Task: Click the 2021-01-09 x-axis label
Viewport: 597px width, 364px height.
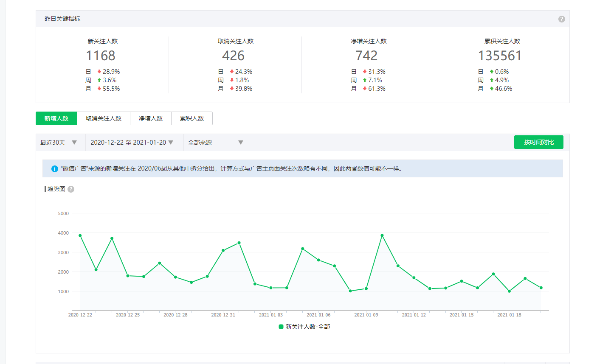Action: (366, 315)
